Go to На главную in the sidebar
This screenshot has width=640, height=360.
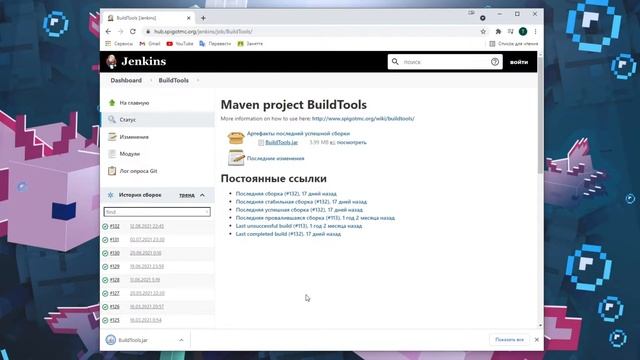point(134,103)
